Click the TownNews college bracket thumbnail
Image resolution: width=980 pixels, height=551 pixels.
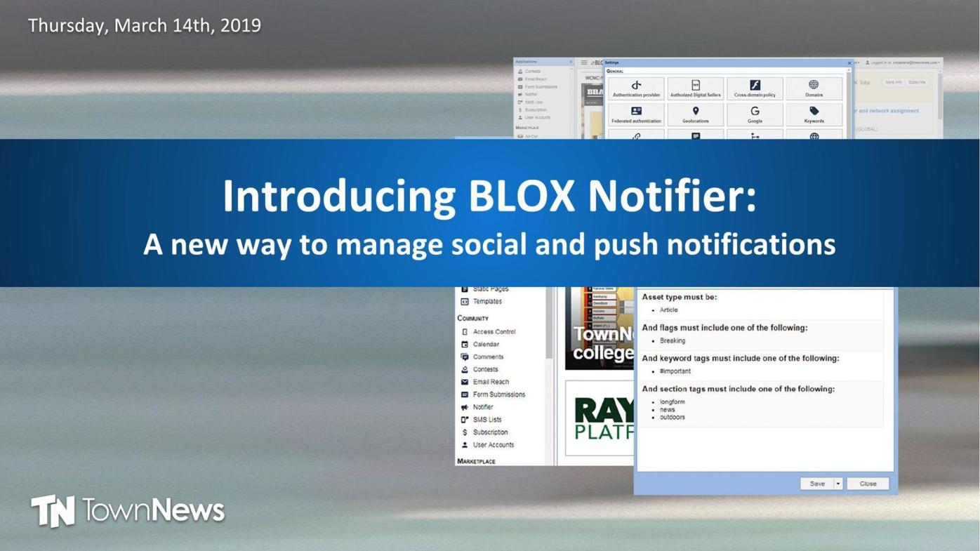[600, 328]
